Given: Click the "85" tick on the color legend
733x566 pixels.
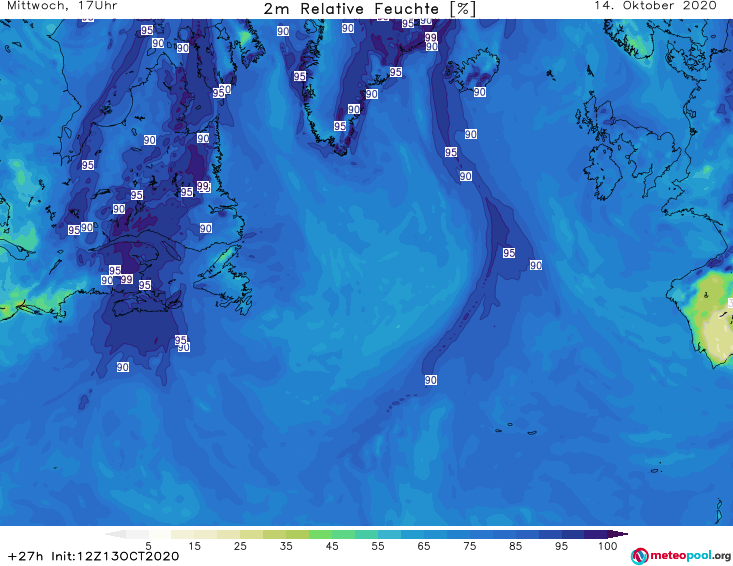Looking at the screenshot, I should (x=515, y=546).
